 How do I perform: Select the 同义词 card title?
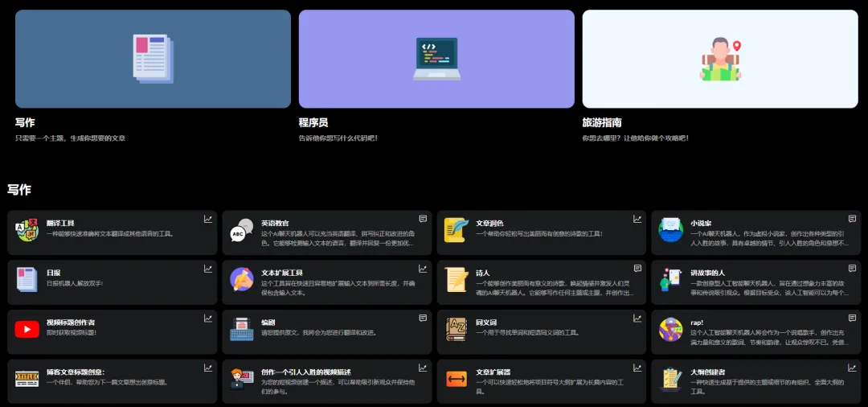pos(486,323)
